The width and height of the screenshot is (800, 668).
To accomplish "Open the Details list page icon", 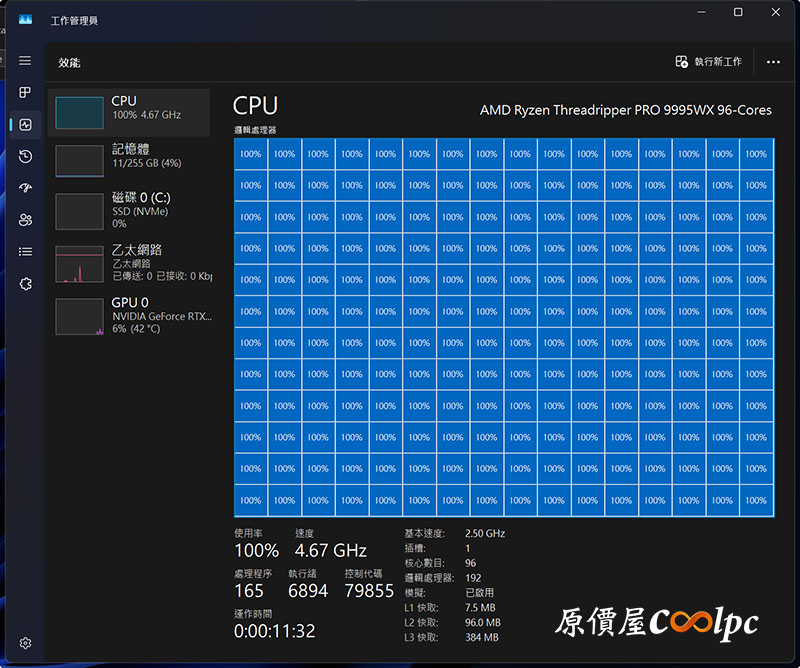I will point(25,252).
